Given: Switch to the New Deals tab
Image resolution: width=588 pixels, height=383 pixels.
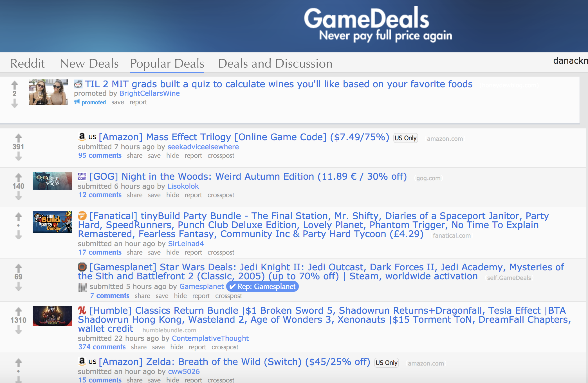Looking at the screenshot, I should click(x=89, y=63).
